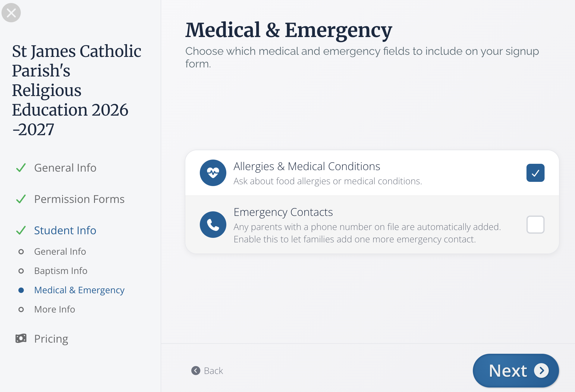
Task: Select More Info sub-step
Action: tap(55, 309)
